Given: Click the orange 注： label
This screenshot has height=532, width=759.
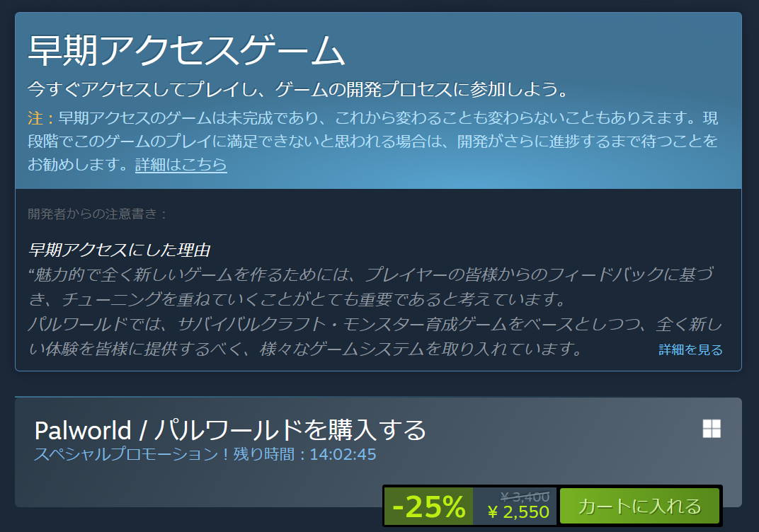Looking at the screenshot, I should tap(41, 118).
